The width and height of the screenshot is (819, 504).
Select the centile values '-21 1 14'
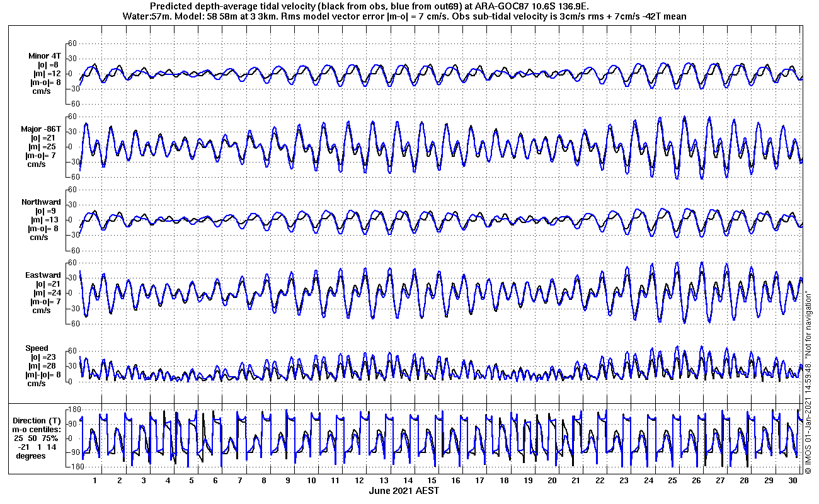38,447
